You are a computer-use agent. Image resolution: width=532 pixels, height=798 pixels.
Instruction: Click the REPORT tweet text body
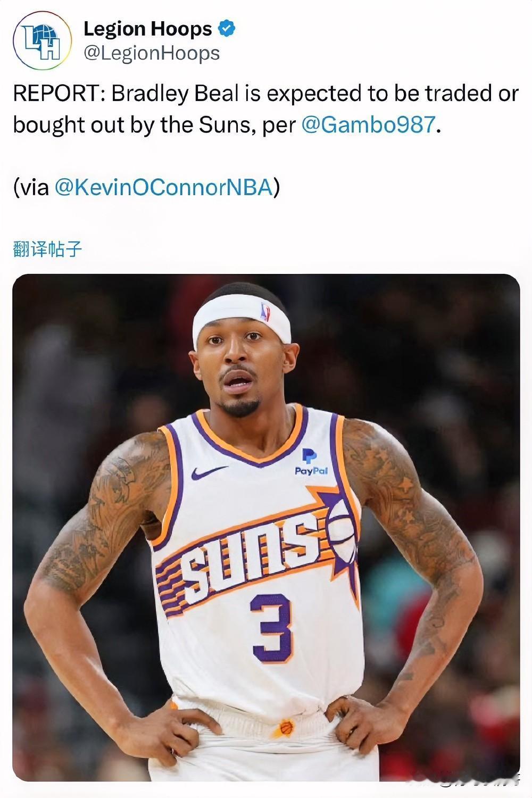point(265,109)
